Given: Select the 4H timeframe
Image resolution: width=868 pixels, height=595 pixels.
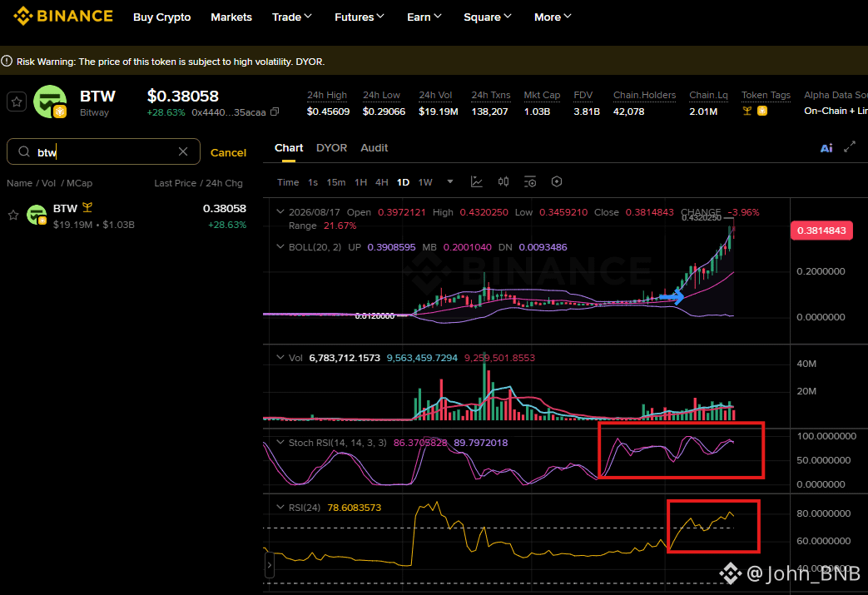Looking at the screenshot, I should pyautogui.click(x=381, y=182).
